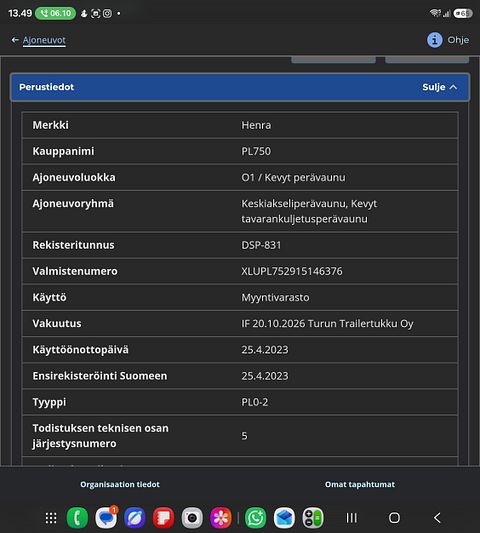The image size is (480, 533).
Task: Select the Valmistenumero XLUPL752915146376
Action: tap(292, 271)
